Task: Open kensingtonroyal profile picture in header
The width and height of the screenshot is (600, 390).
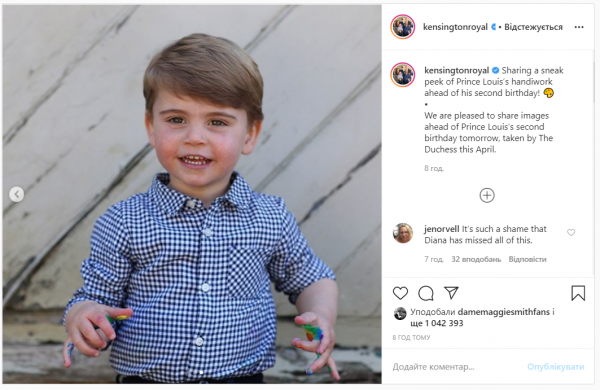Action: [403, 27]
